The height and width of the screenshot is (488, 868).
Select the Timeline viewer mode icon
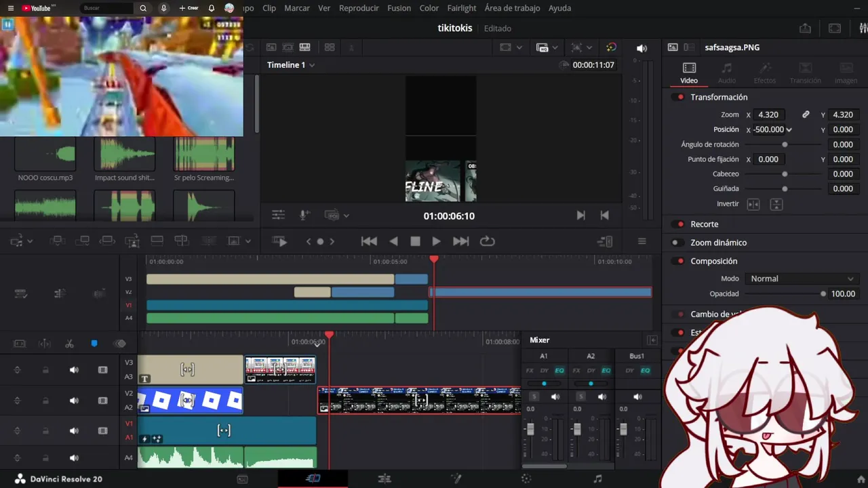click(x=304, y=47)
